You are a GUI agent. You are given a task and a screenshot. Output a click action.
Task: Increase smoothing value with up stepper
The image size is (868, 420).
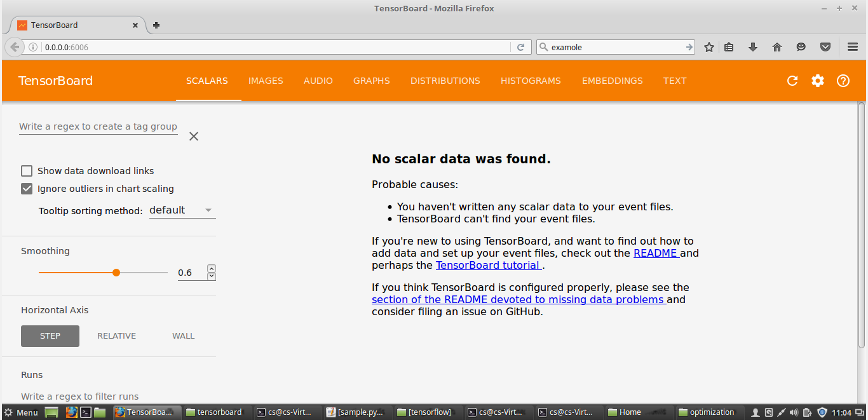pyautogui.click(x=212, y=268)
